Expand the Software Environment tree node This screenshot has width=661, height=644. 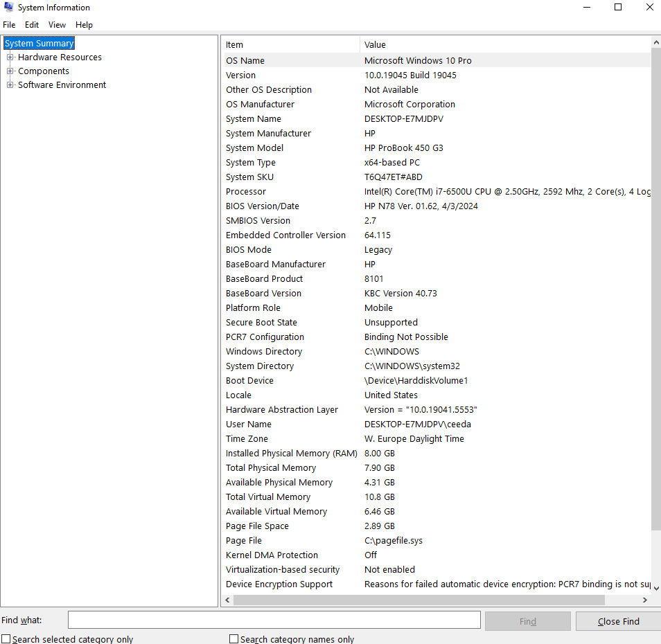(x=10, y=85)
